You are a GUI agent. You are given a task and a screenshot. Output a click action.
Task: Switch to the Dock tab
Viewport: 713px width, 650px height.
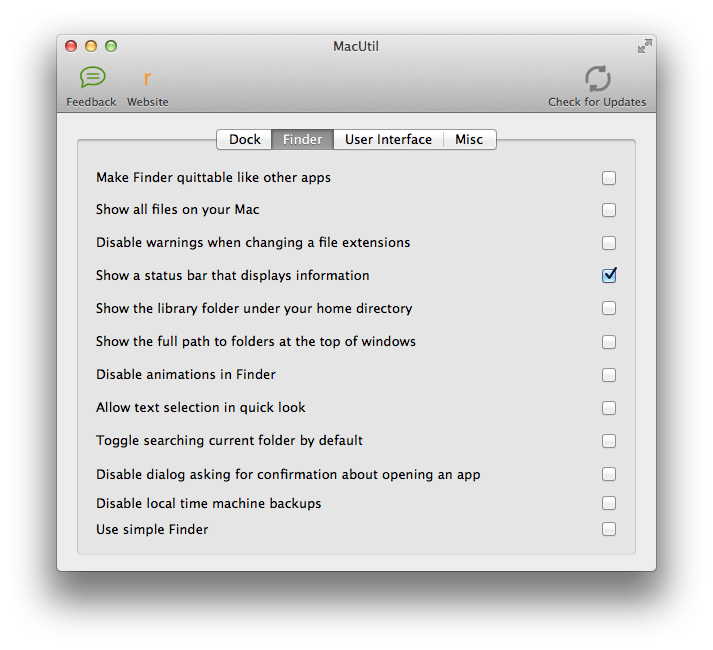(244, 139)
